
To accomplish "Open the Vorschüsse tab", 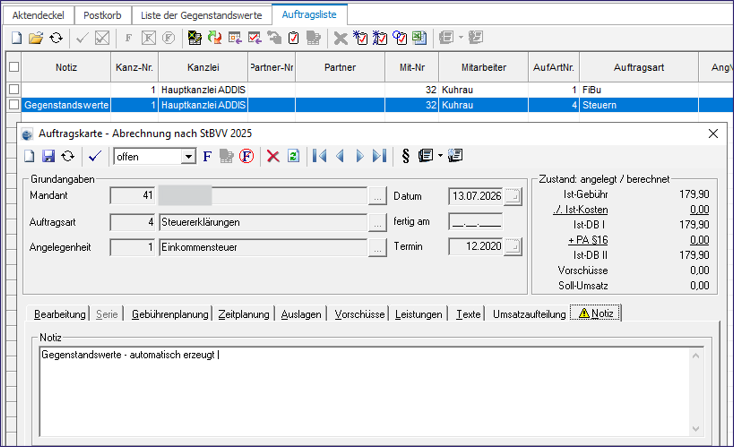I will [x=360, y=314].
